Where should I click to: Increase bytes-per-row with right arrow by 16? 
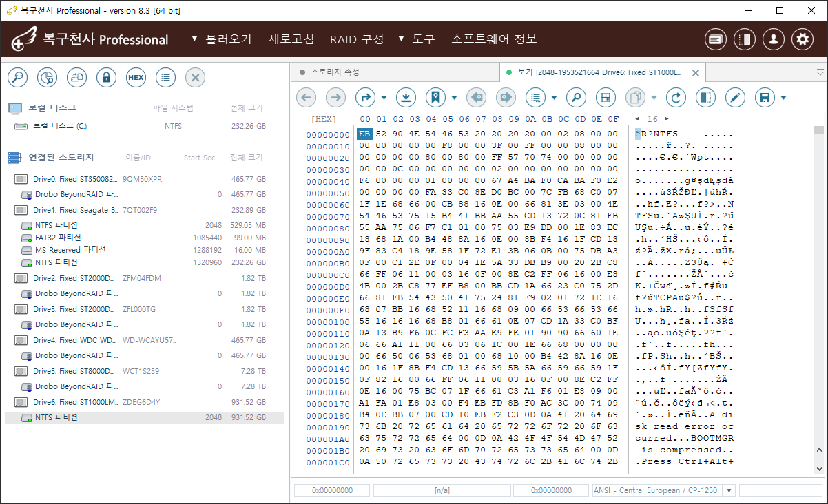point(666,119)
